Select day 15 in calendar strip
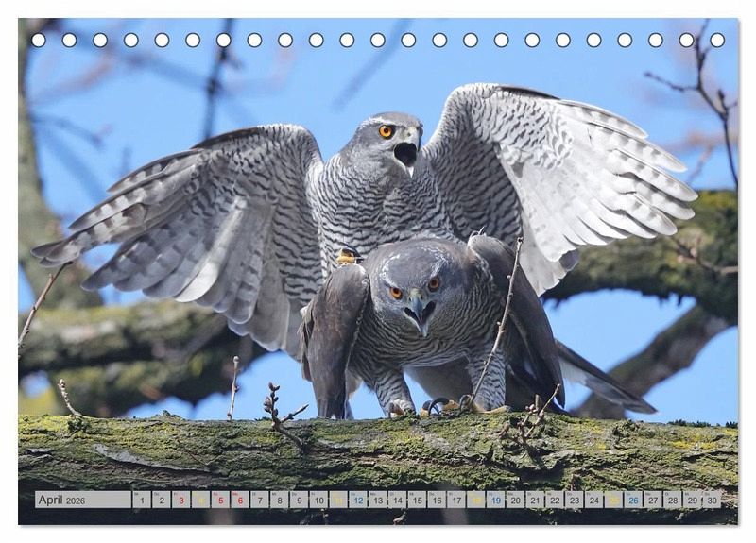The width and height of the screenshot is (756, 543). (417, 500)
